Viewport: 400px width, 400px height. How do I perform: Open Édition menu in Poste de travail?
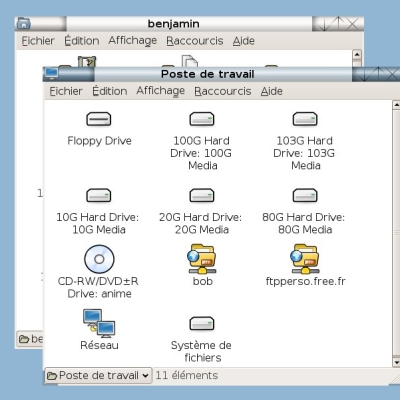coord(110,91)
